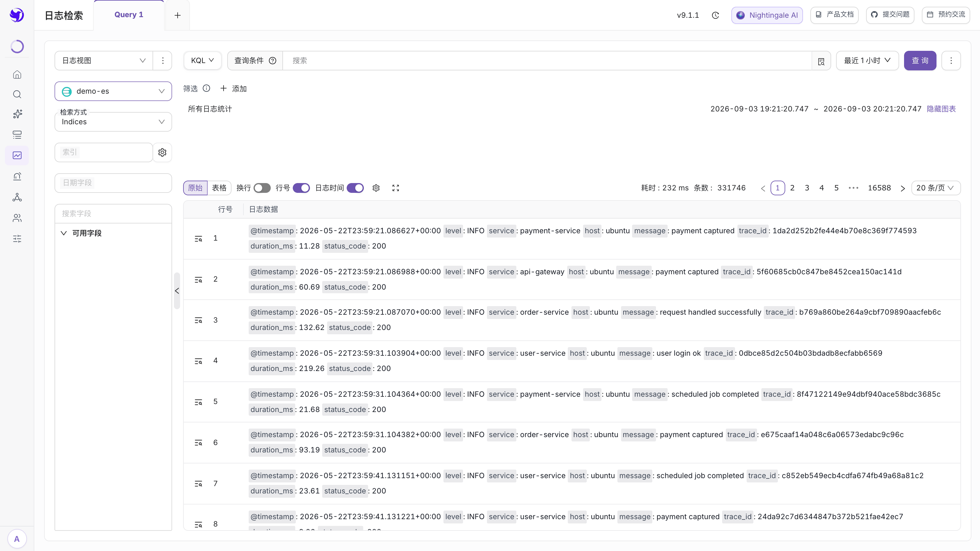Collapse the left field panel arrow
This screenshot has width=980, height=551.
click(x=177, y=291)
